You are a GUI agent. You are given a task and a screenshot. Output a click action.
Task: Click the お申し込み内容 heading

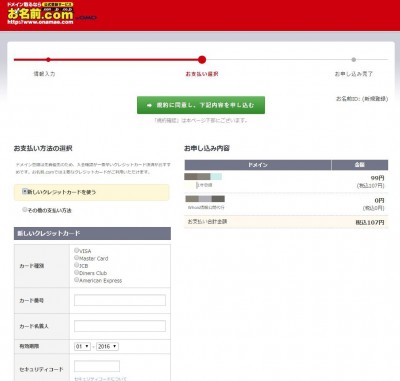click(x=207, y=148)
